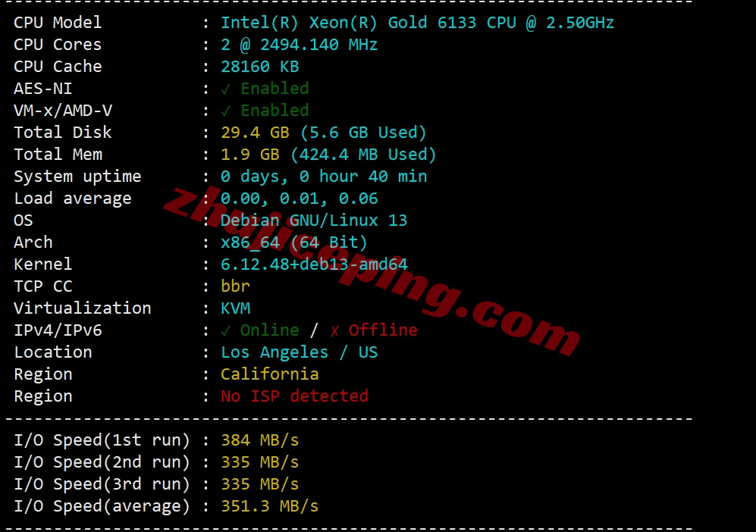Click the Load average values
The image size is (756, 532).
coord(300,199)
